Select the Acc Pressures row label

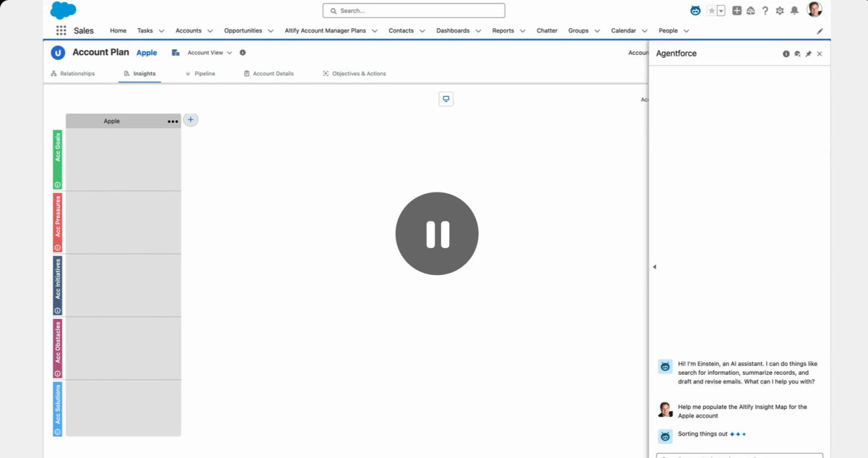[x=58, y=216]
